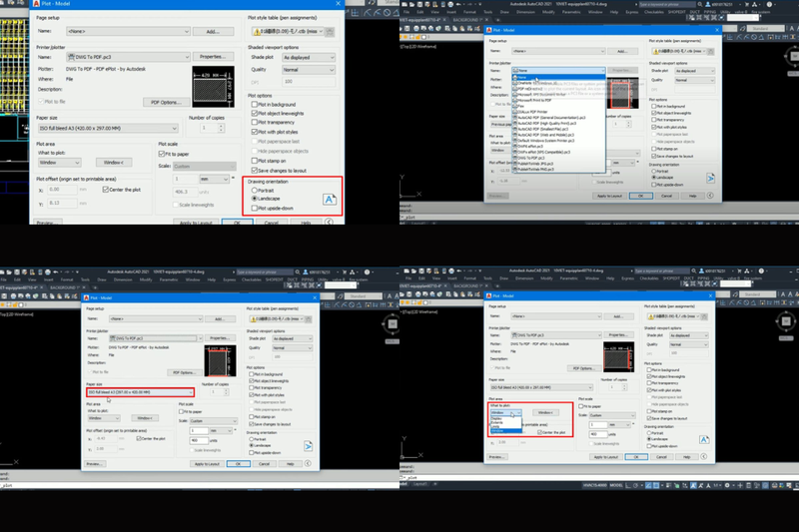Click the help question icon in bottom-right AutoCAD title bar
This screenshot has height=532, width=799.
pos(761,270)
